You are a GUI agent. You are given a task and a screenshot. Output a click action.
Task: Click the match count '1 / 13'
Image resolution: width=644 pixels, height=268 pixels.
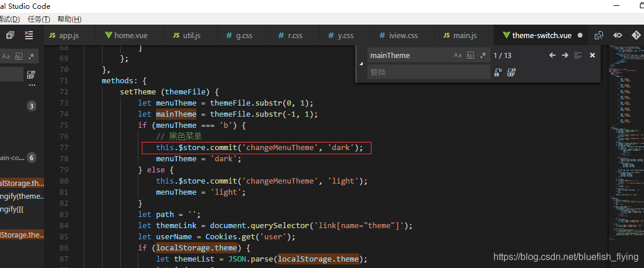pos(502,56)
